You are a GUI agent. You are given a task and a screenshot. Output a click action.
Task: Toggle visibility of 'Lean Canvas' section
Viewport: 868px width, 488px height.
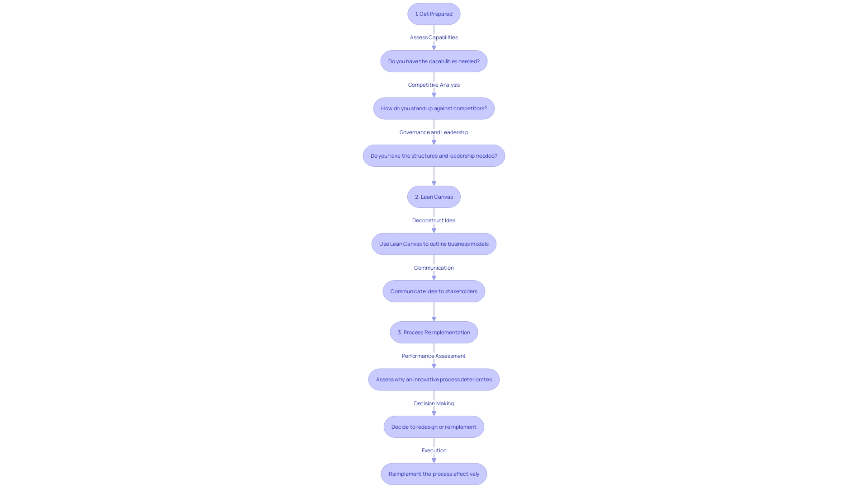pyautogui.click(x=434, y=197)
